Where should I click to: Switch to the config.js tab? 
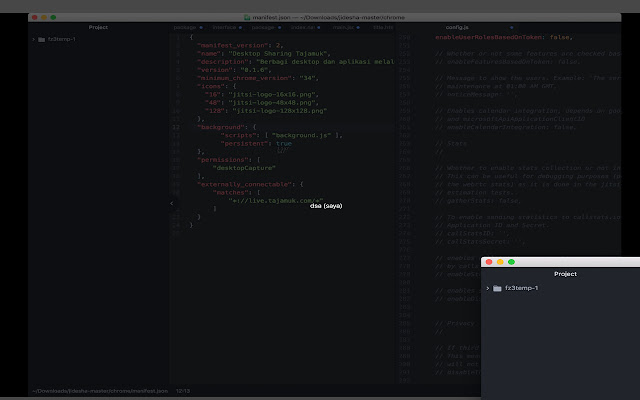457,27
